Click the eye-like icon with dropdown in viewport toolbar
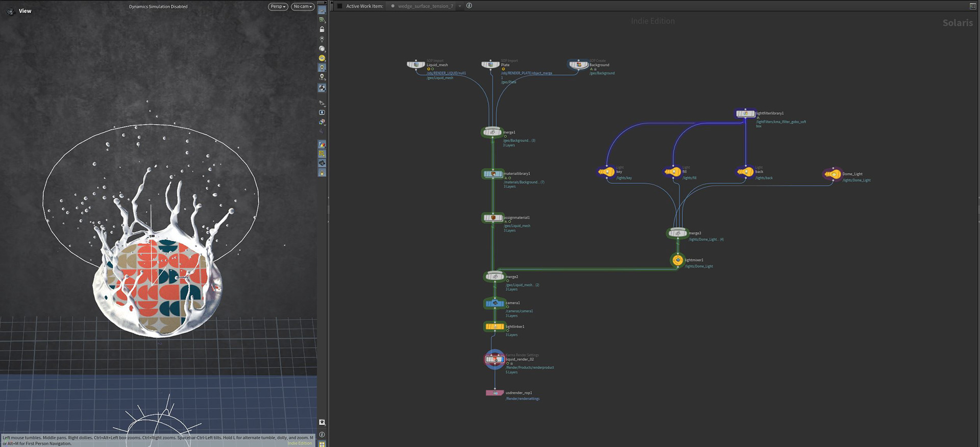Screen dimensions: 980x447 point(322,103)
